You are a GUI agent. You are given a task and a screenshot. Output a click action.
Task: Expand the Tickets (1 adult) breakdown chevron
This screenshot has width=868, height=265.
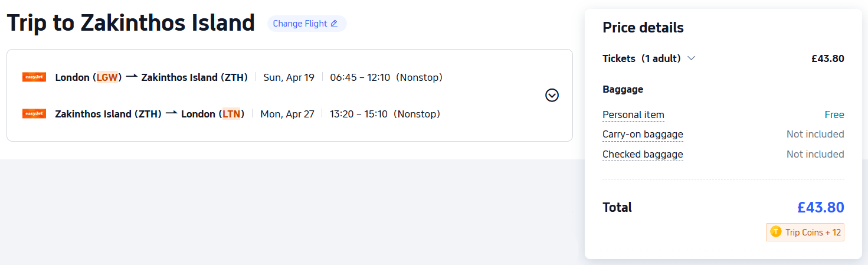(692, 58)
